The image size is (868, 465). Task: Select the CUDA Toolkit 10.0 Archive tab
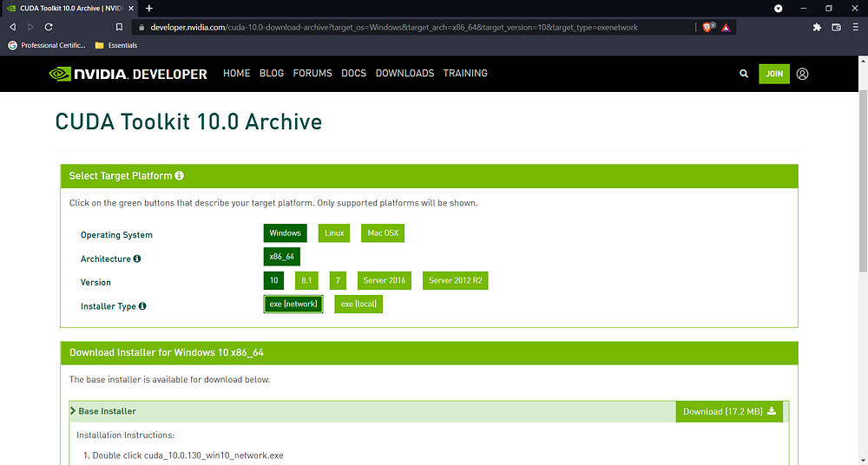click(x=71, y=9)
